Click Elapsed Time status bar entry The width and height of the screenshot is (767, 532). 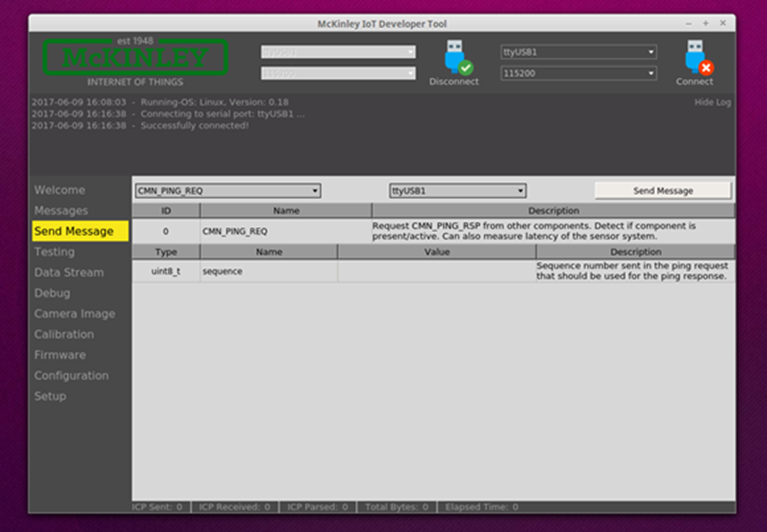(x=482, y=507)
